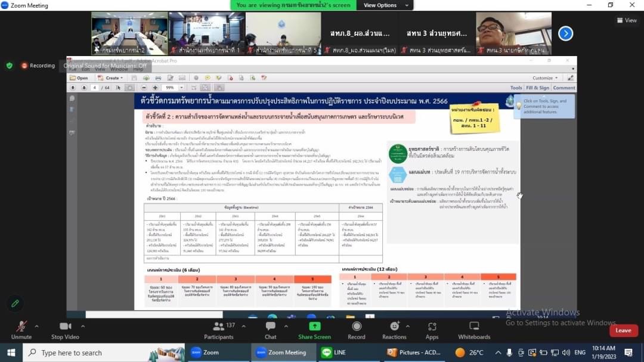This screenshot has width=644, height=362.
Task: Expand reactions options arrow
Action: tap(407, 326)
